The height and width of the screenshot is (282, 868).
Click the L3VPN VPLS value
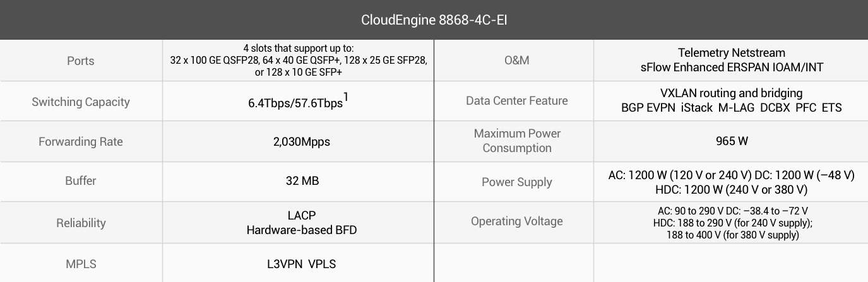(302, 264)
